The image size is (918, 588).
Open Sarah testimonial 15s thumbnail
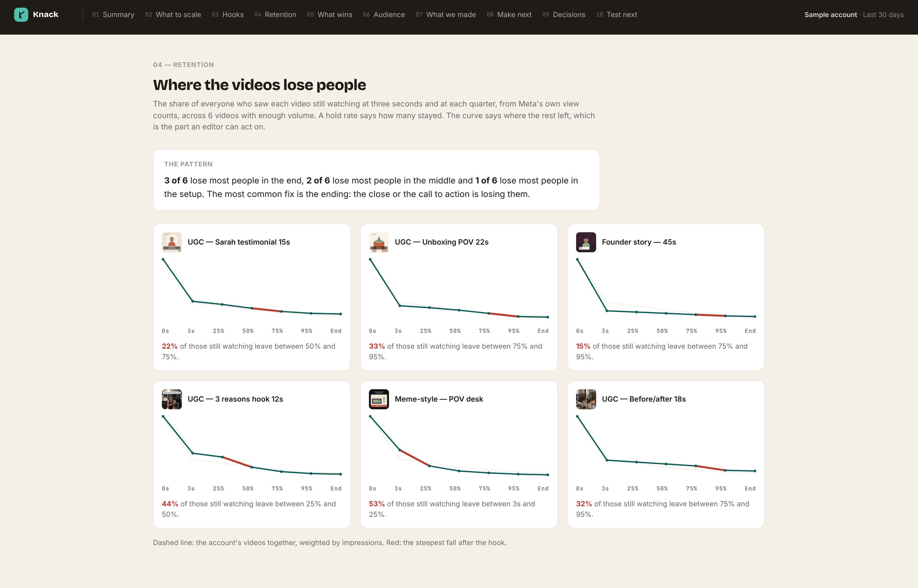tap(172, 242)
